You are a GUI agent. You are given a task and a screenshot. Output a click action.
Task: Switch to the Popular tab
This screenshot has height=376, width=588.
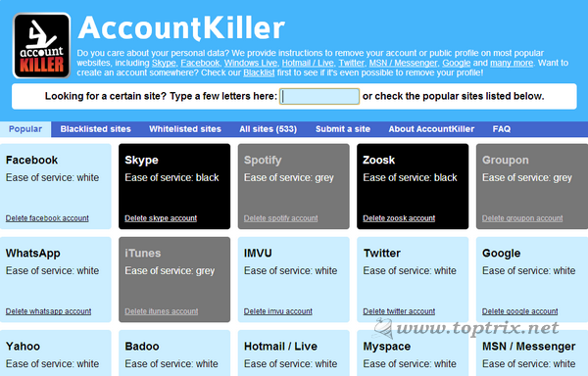coord(25,129)
